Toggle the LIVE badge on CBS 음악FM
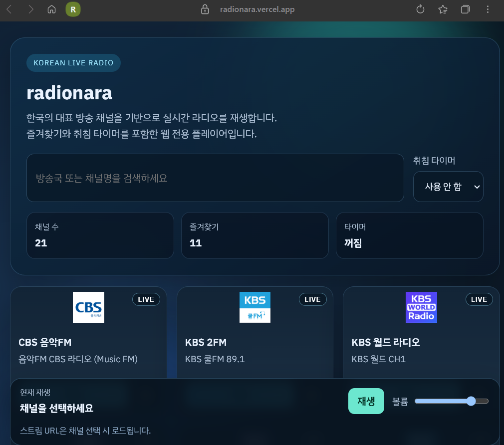504x445 pixels. pyautogui.click(x=146, y=299)
